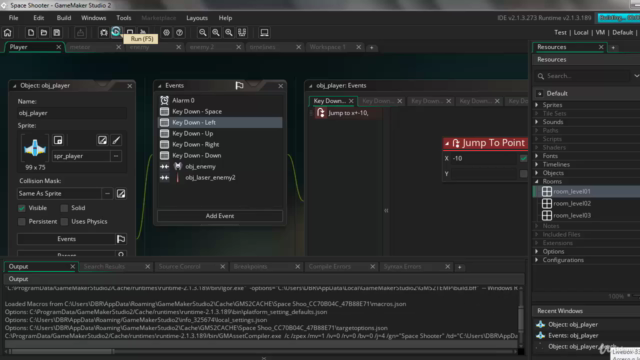Stop the game using the Stop icon
The height and width of the screenshot is (360, 640).
pyautogui.click(x=130, y=33)
